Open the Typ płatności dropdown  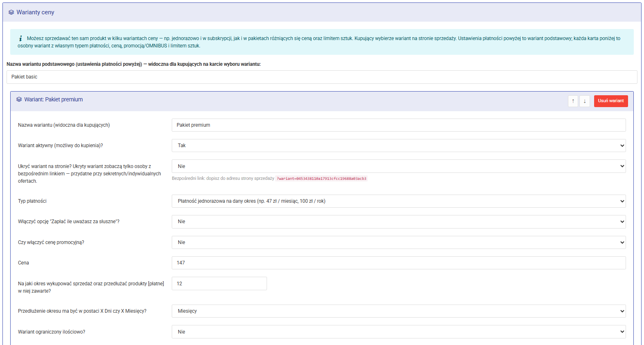(x=399, y=201)
